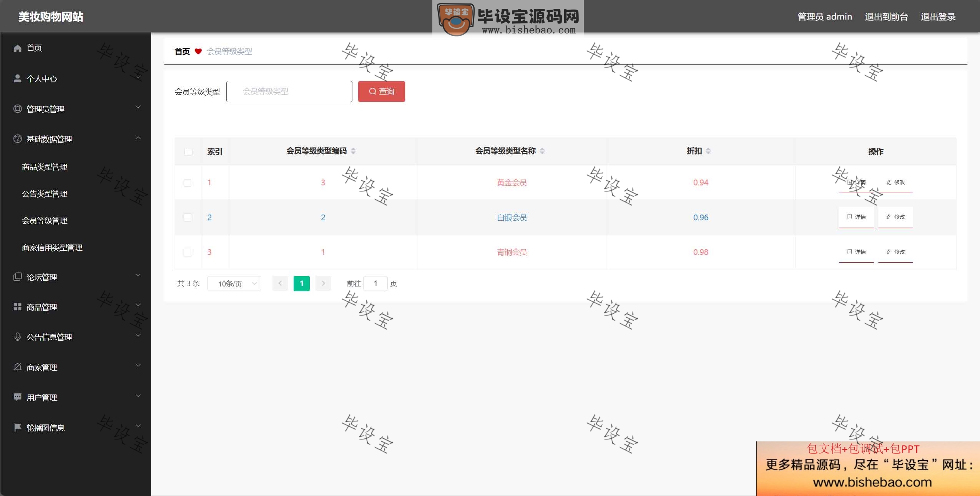This screenshot has width=980, height=496.
Task: Go to next page arrow
Action: (x=323, y=283)
